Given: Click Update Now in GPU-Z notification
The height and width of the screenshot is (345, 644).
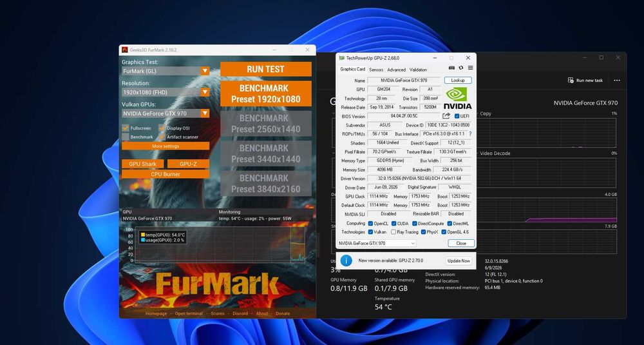Looking at the screenshot, I should (459, 261).
